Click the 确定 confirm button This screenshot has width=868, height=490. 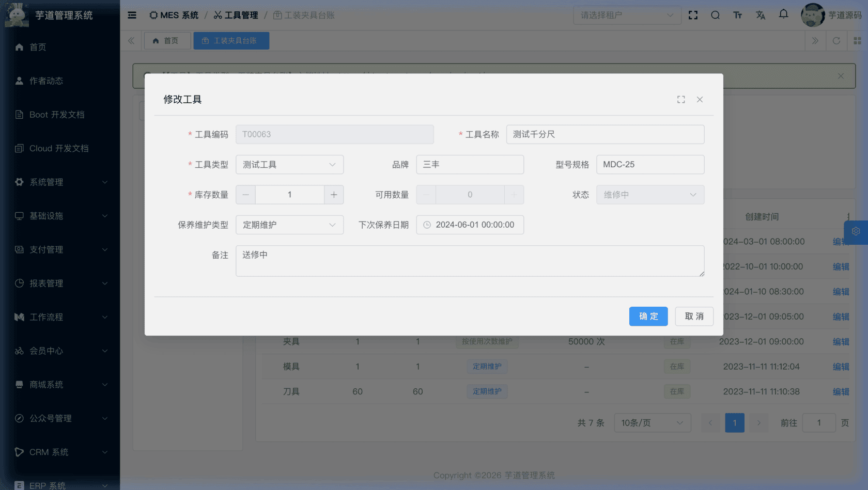click(x=648, y=316)
